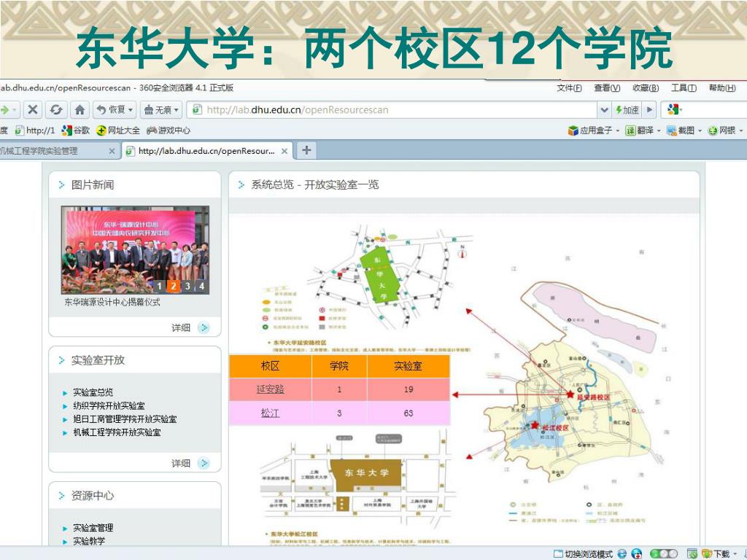
Task: Click the globe with red cross status icon
Action: [636, 554]
